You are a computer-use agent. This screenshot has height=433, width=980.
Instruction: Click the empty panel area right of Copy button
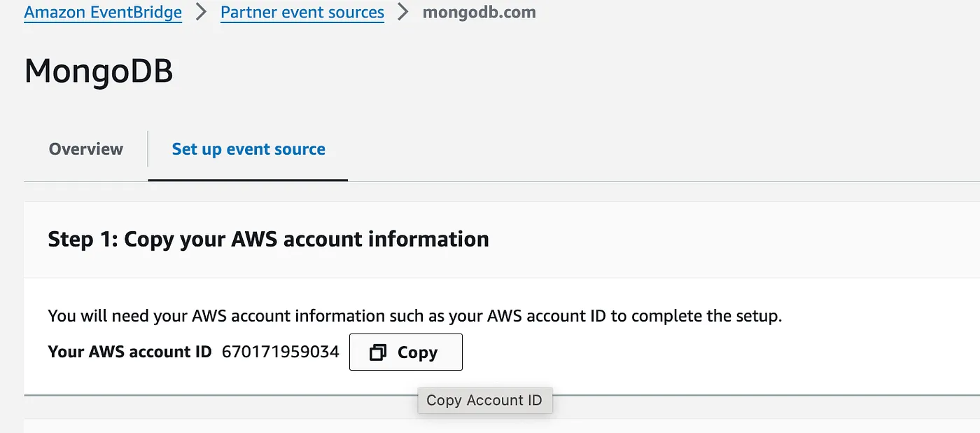coord(721,352)
